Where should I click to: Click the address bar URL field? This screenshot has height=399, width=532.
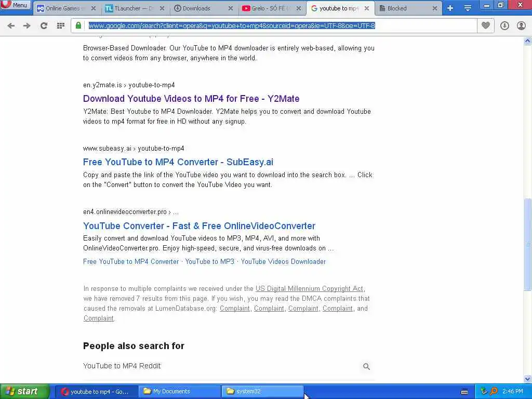(274, 25)
